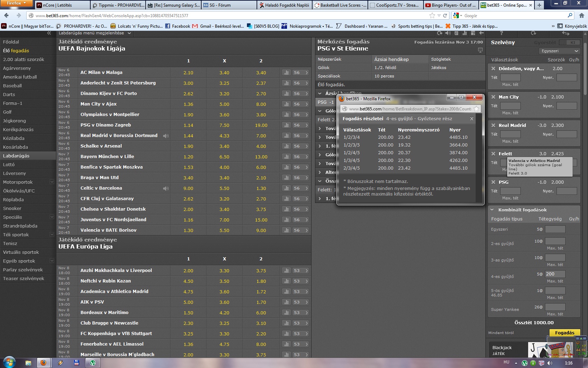The image size is (588, 368).
Task: Open Kosárlabda in the sports menu
Action: tap(28, 147)
